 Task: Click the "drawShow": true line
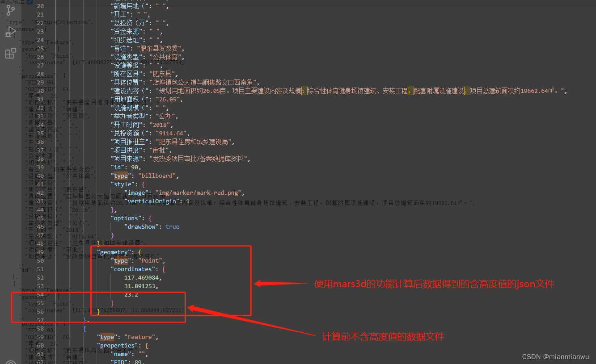tap(152, 226)
